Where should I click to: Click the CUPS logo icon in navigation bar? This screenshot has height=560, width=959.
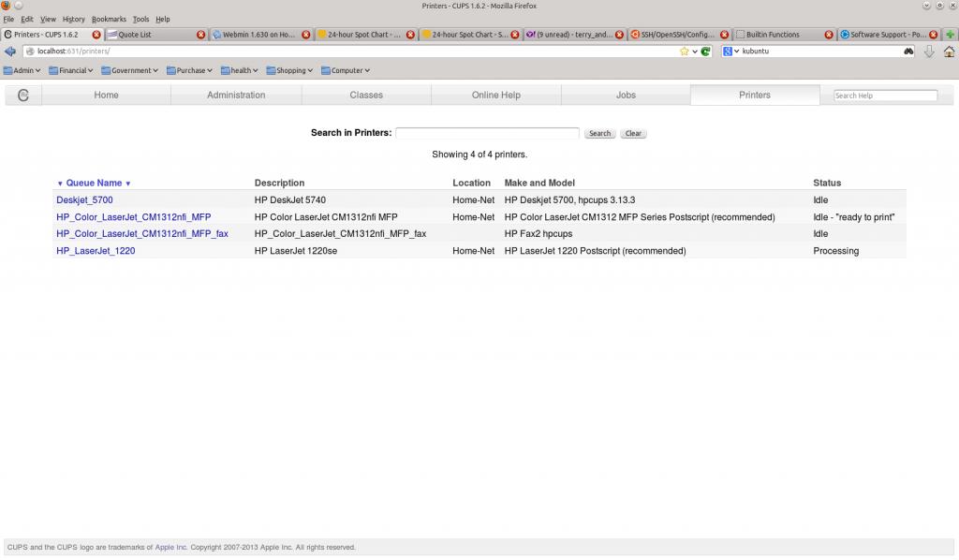[23, 95]
